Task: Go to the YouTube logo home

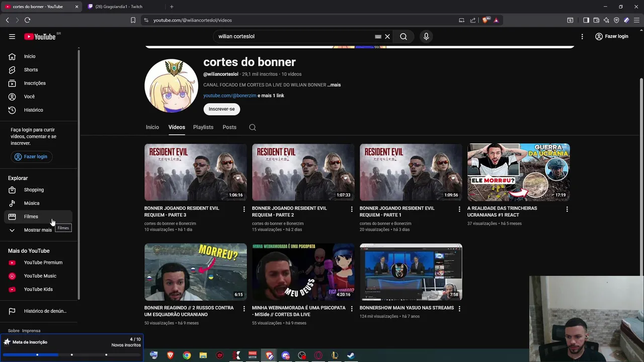Action: [40, 36]
